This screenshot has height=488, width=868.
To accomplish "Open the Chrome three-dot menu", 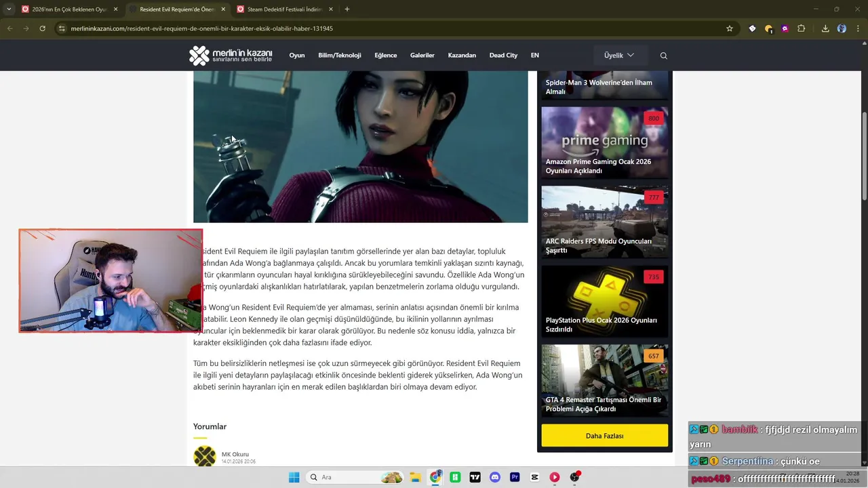I will click(x=858, y=28).
